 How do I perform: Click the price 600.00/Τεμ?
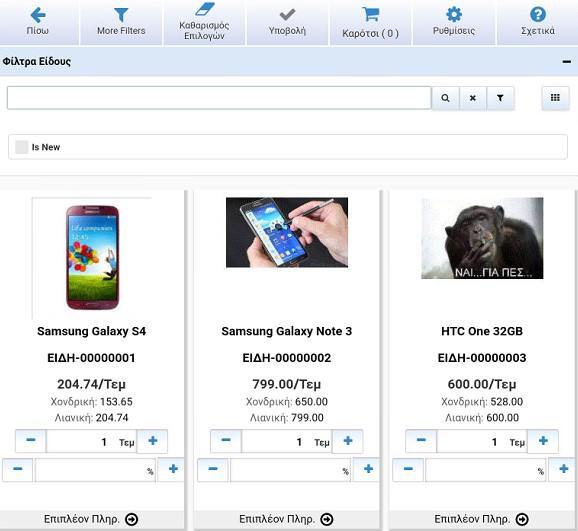click(x=482, y=384)
